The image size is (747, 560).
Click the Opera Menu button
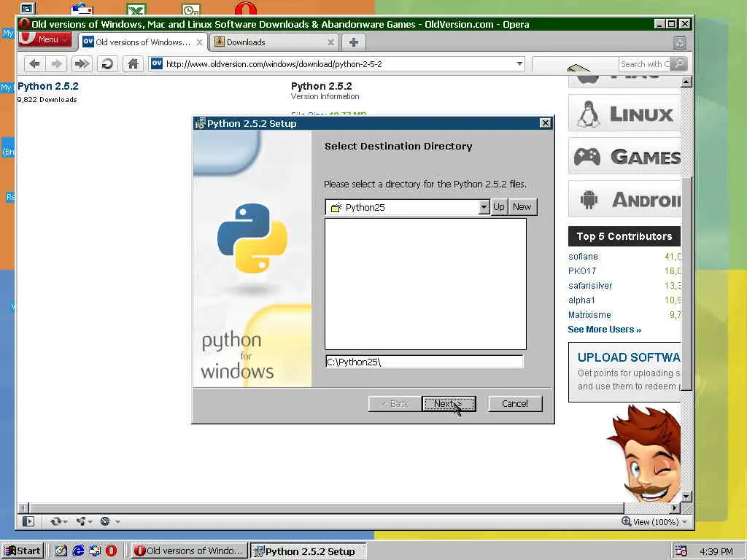(x=44, y=39)
